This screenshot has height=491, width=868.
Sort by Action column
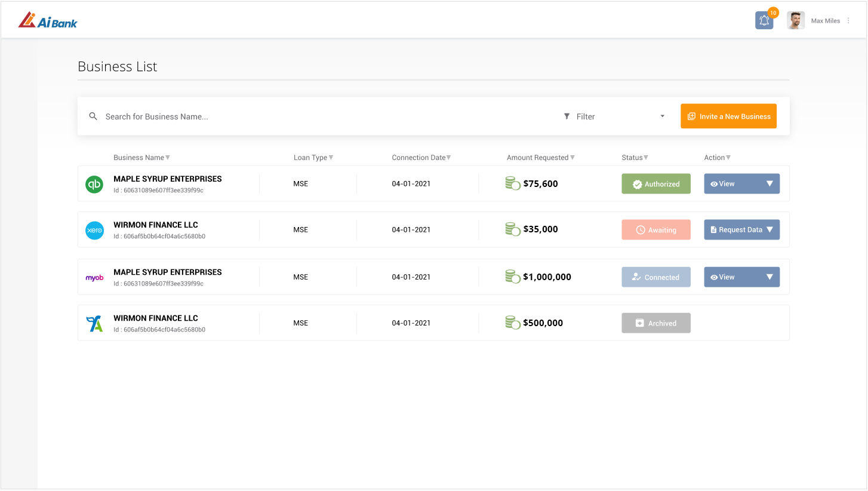click(x=717, y=158)
